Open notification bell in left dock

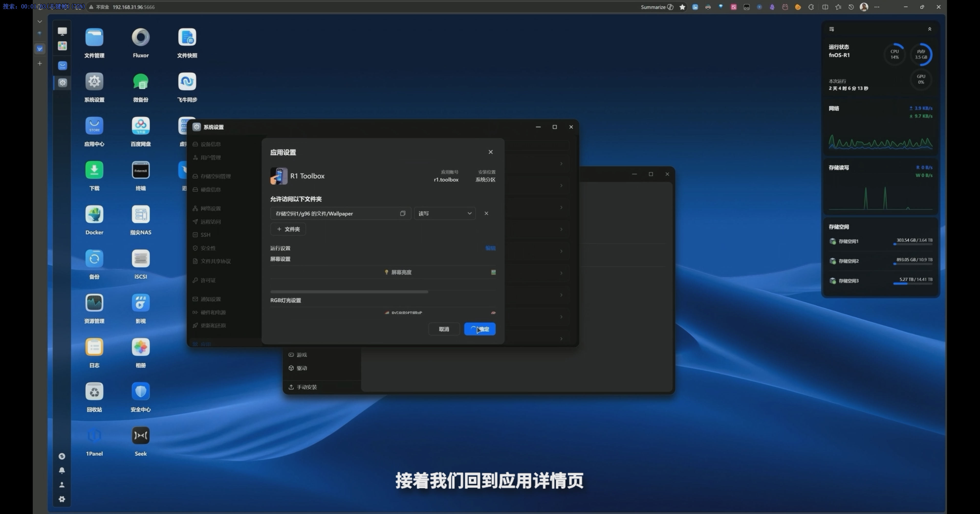pyautogui.click(x=62, y=470)
